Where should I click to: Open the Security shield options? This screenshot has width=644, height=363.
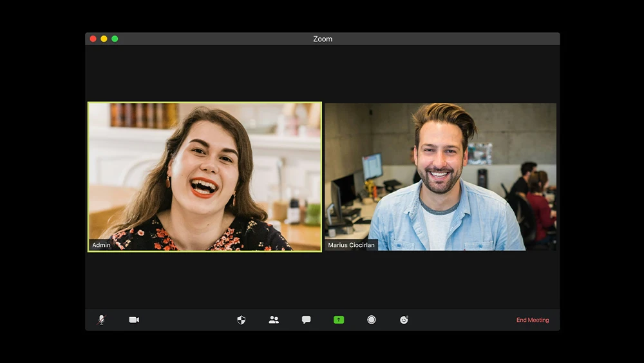[241, 320]
